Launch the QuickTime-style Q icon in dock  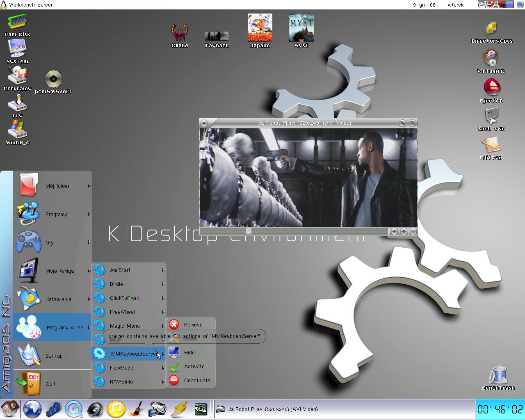pos(74,409)
